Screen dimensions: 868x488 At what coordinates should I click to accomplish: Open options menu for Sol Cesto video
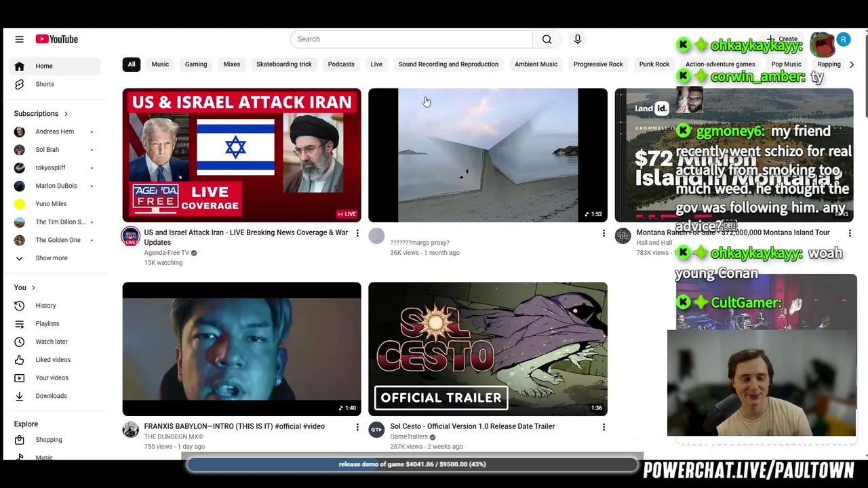(604, 427)
